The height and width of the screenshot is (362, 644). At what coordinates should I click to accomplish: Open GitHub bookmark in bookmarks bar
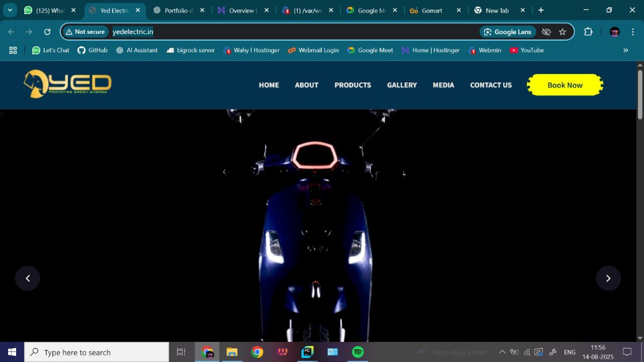coord(93,50)
